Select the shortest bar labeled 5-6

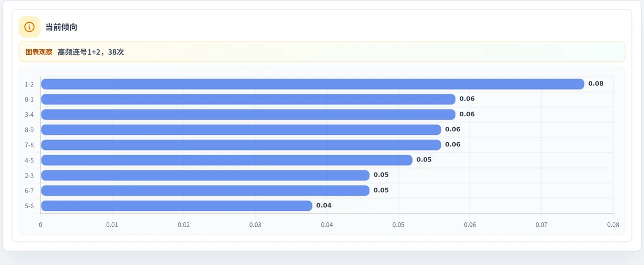177,206
